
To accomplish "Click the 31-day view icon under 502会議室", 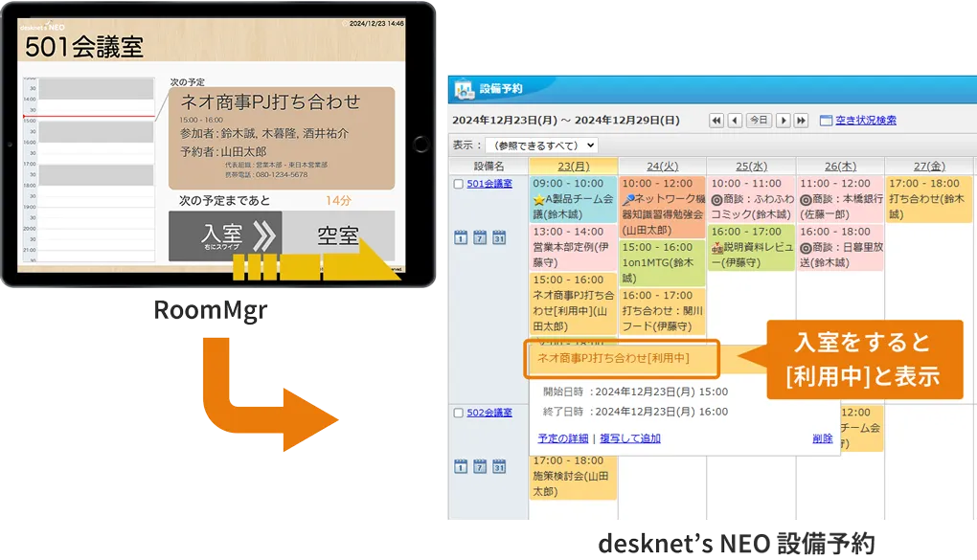I will tap(499, 466).
